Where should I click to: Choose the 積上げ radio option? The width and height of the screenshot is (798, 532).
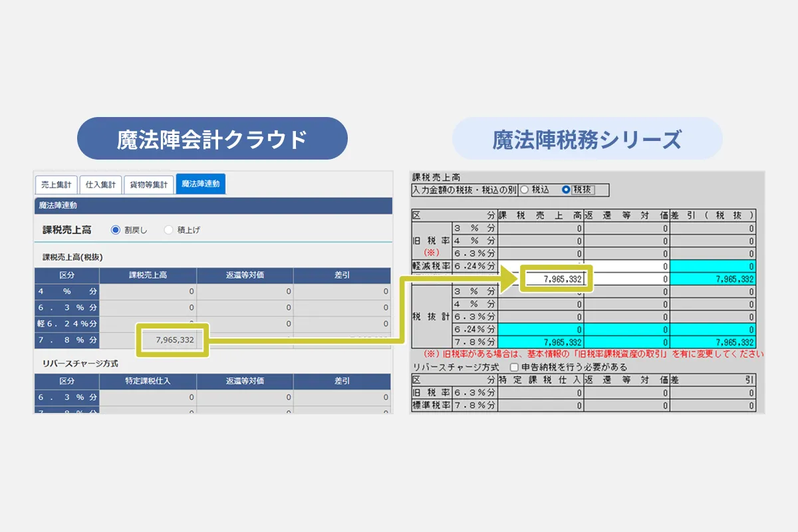(x=169, y=230)
